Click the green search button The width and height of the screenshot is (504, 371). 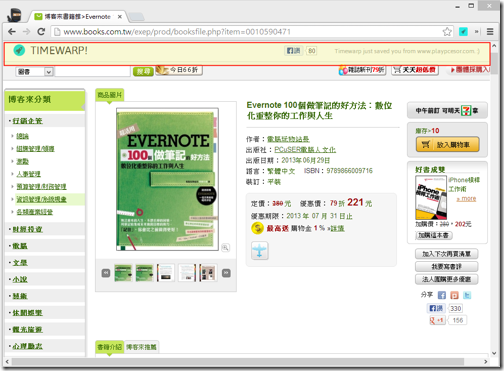143,71
